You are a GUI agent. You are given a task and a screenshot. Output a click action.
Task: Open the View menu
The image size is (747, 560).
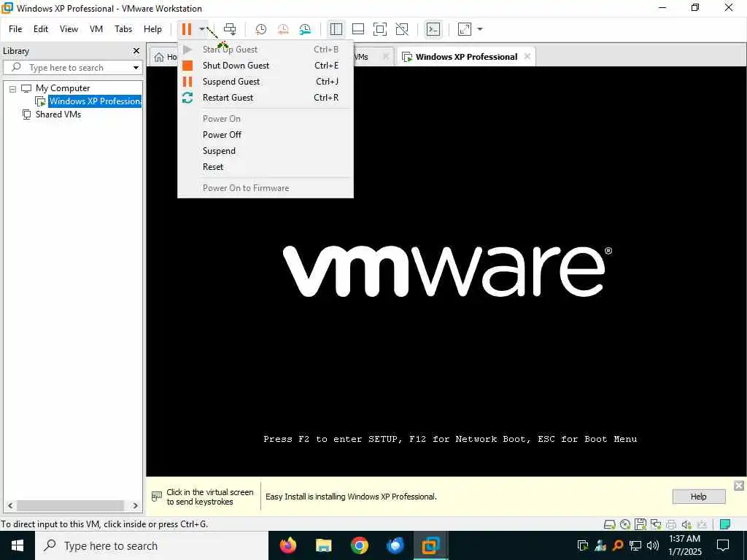click(x=69, y=29)
